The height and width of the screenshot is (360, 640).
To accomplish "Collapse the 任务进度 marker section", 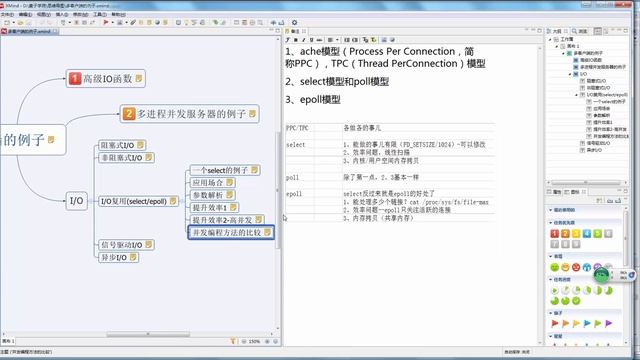I will 551,280.
